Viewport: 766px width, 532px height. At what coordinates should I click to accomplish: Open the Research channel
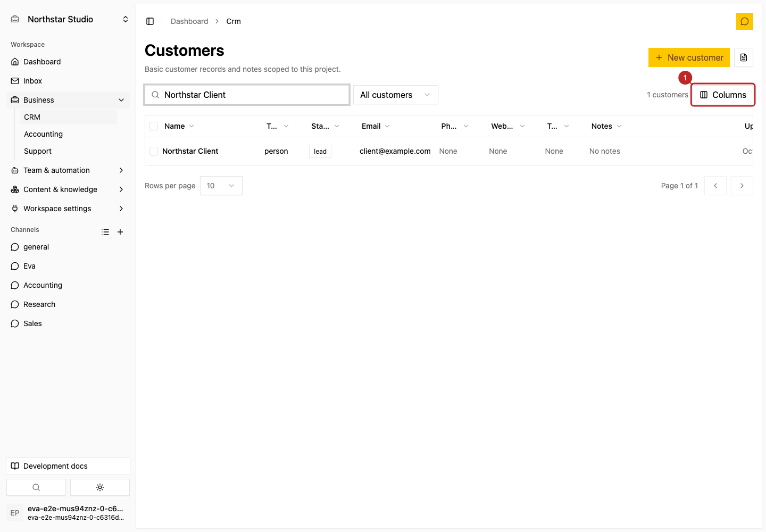pos(68,304)
